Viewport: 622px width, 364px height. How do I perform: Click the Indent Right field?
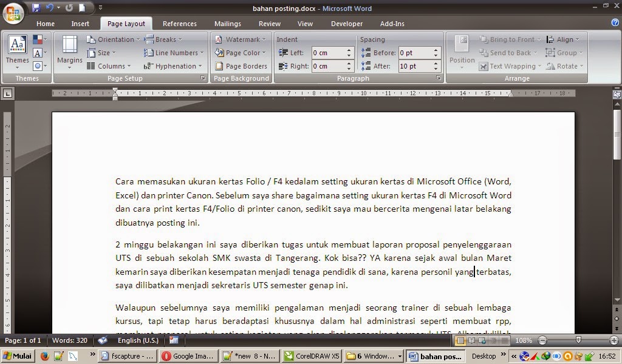click(x=329, y=66)
